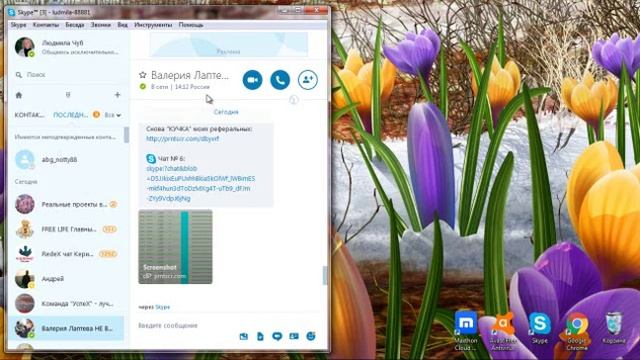Screen dimensions: 640x360
Task: Click the send file icon
Action: pyautogui.click(x=260, y=336)
